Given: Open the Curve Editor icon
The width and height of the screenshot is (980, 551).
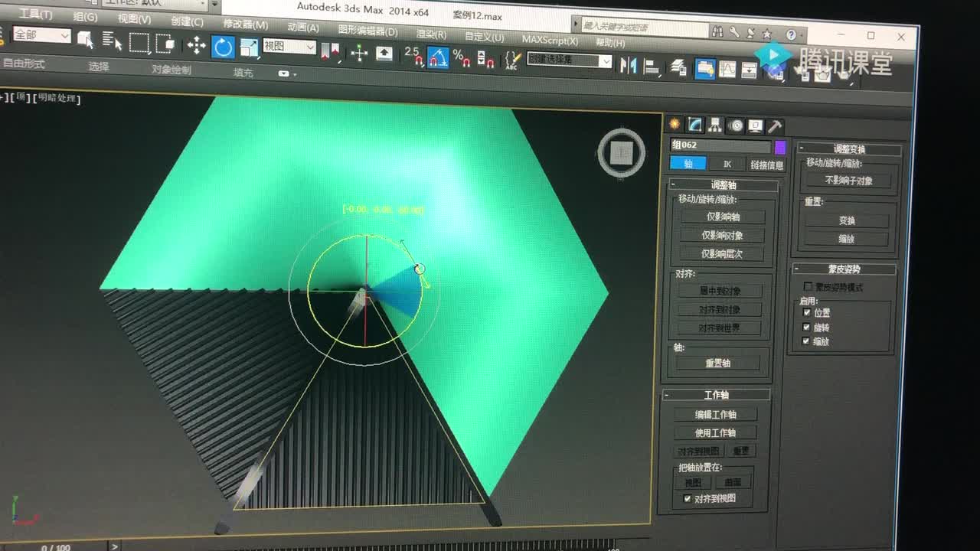Looking at the screenshot, I should tap(727, 70).
